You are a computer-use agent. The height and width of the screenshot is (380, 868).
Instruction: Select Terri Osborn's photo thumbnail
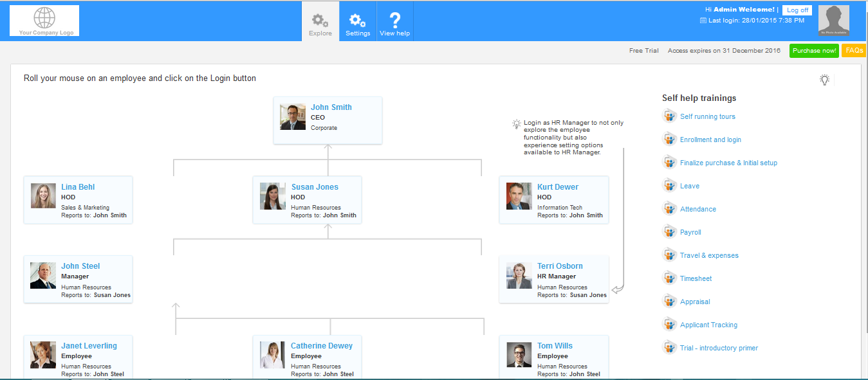tap(519, 275)
